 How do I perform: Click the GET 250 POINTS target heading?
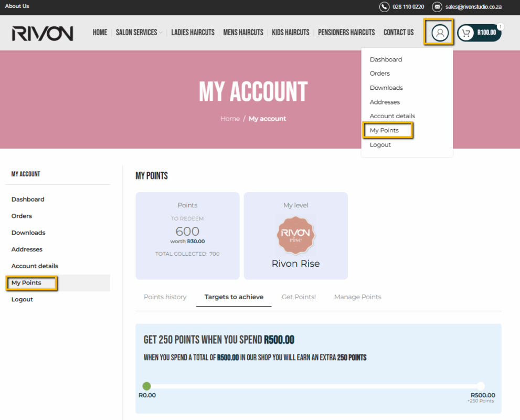[x=219, y=340]
